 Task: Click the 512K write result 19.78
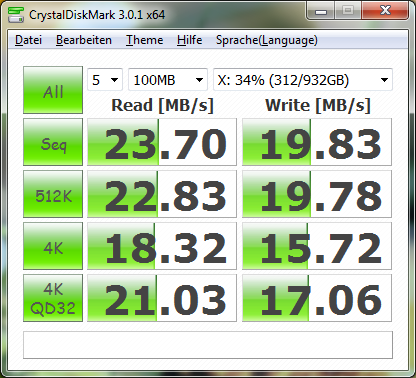click(317, 194)
